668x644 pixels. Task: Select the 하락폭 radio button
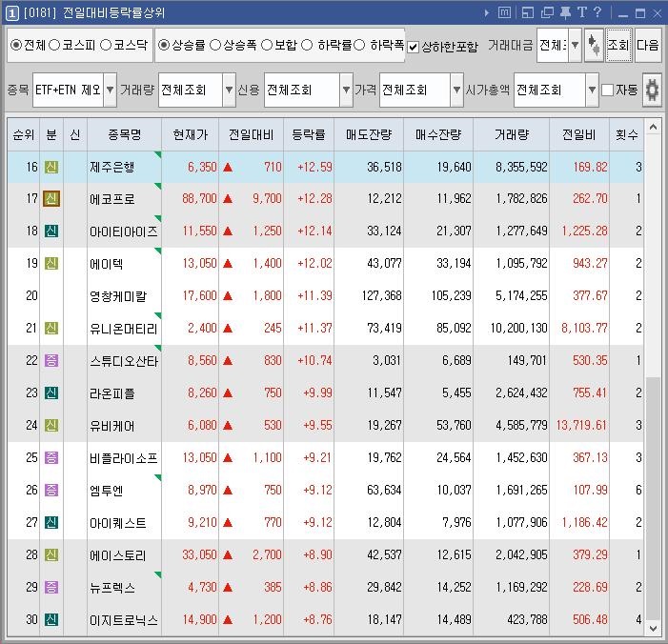[359, 44]
